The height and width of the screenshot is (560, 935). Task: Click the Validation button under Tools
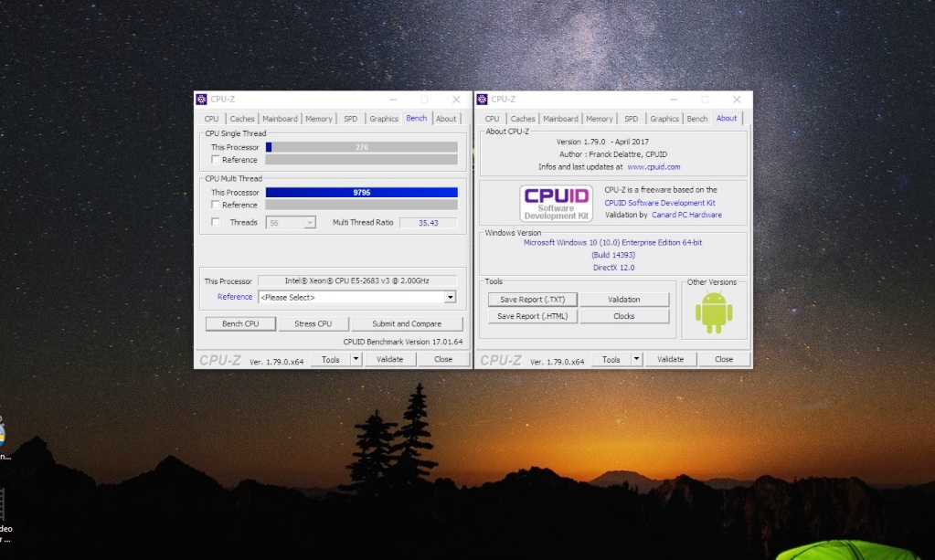point(624,299)
